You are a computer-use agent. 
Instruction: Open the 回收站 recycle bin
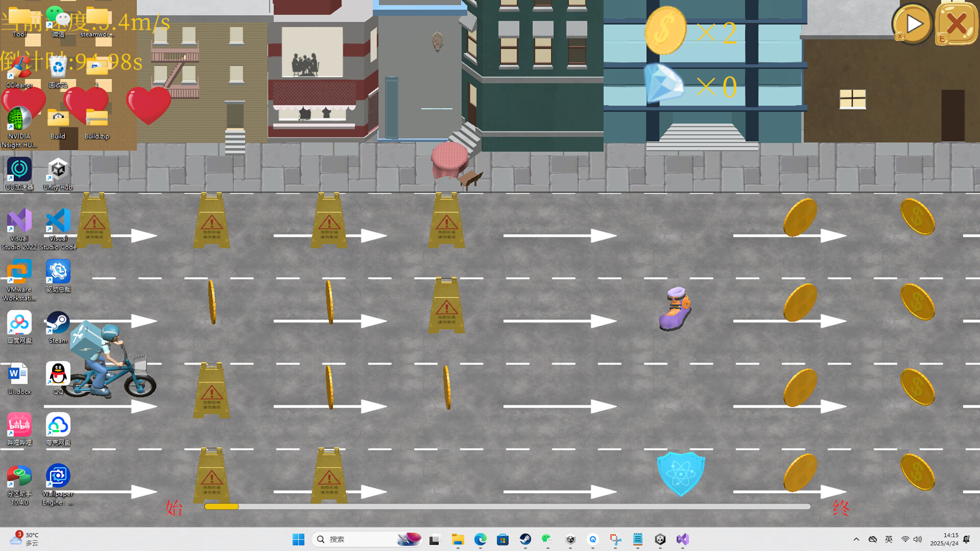(57, 66)
